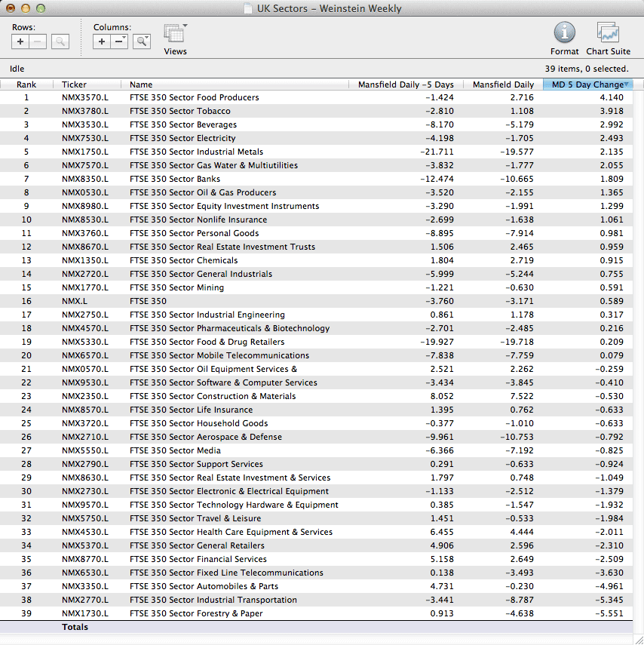Click the Ticker column header
The width and height of the screenshot is (644, 645).
pos(74,84)
